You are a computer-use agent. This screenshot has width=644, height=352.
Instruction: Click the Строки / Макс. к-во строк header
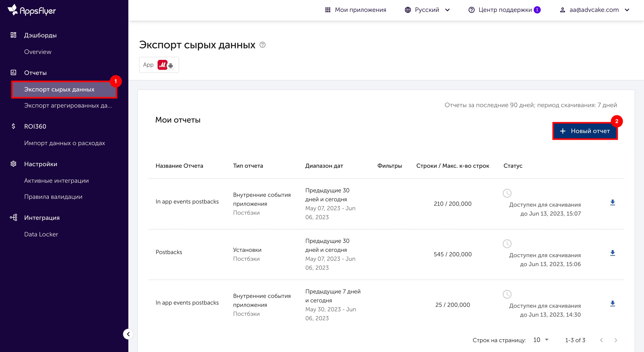click(x=453, y=166)
